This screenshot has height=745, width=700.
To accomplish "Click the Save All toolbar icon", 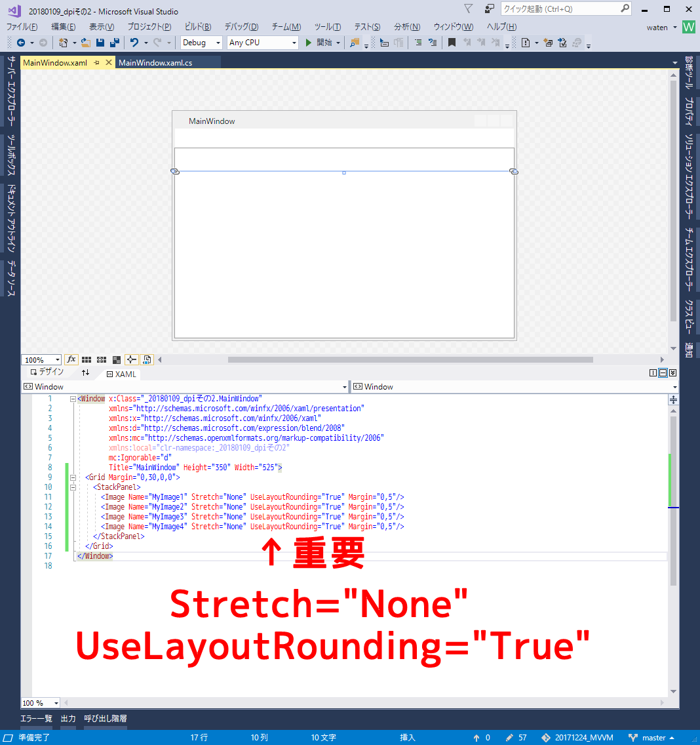I will click(115, 43).
